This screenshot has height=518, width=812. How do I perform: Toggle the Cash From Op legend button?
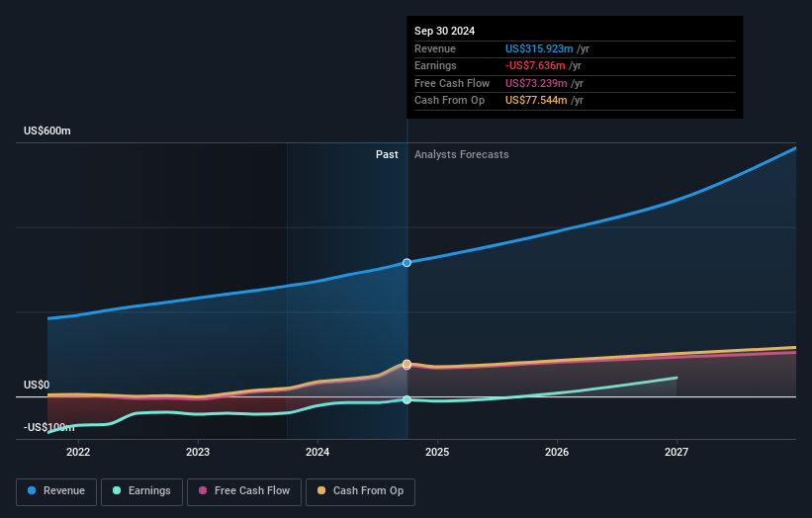click(360, 491)
